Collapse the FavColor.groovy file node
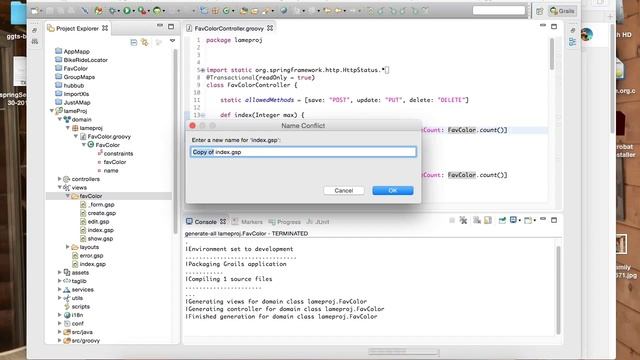 pos(76,136)
